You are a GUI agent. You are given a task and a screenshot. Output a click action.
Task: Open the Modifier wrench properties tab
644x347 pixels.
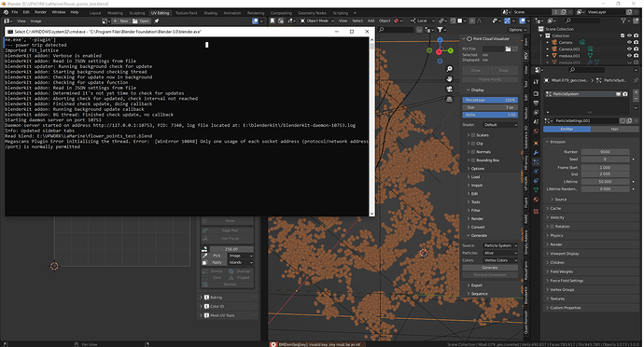[x=536, y=152]
